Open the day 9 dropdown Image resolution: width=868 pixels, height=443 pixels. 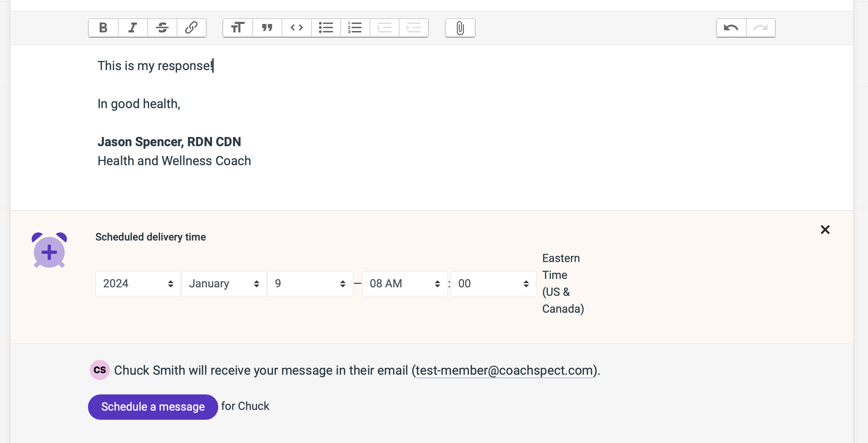(x=310, y=283)
